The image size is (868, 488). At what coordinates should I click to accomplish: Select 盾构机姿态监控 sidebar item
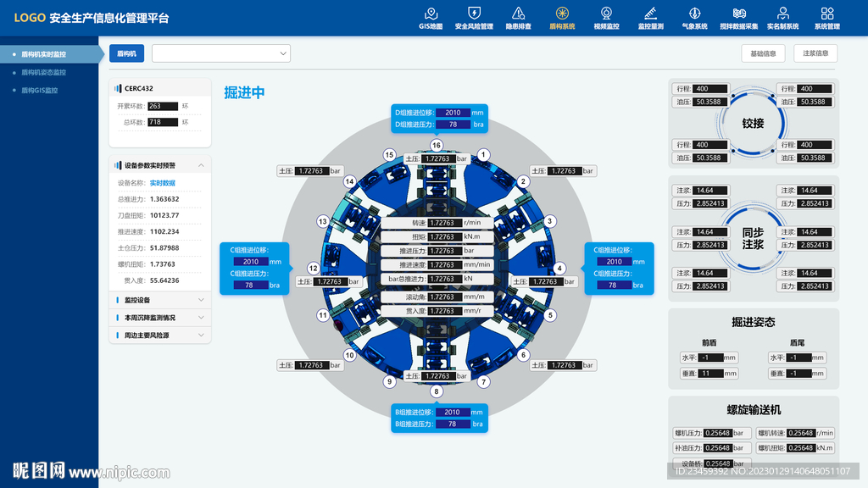(x=44, y=73)
